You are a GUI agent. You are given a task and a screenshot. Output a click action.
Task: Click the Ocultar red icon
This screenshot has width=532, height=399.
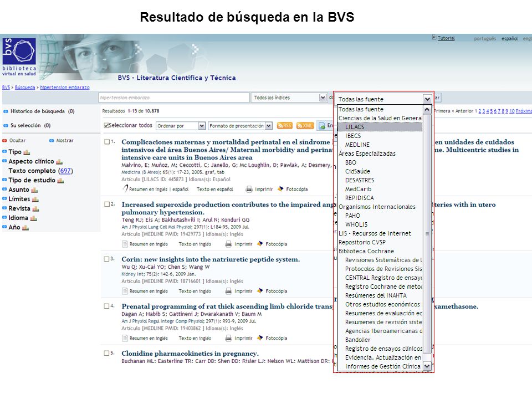click(4, 140)
